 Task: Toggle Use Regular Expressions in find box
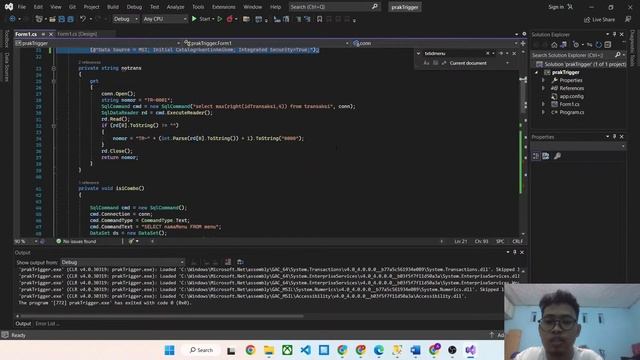444,63
